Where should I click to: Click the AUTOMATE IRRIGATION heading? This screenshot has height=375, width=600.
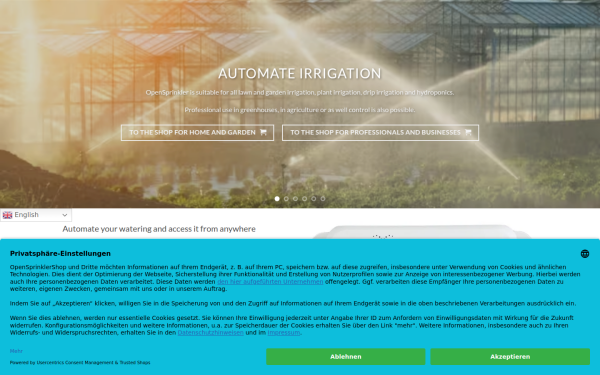tap(300, 73)
